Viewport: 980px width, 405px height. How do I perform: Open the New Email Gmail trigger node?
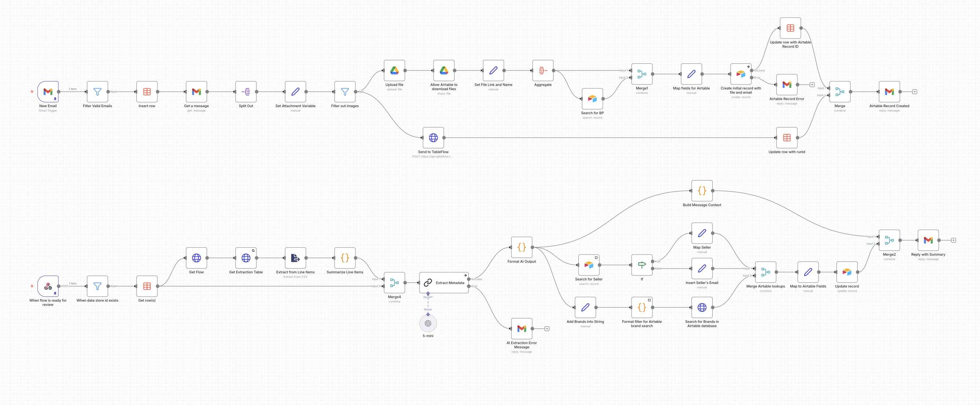click(x=48, y=92)
